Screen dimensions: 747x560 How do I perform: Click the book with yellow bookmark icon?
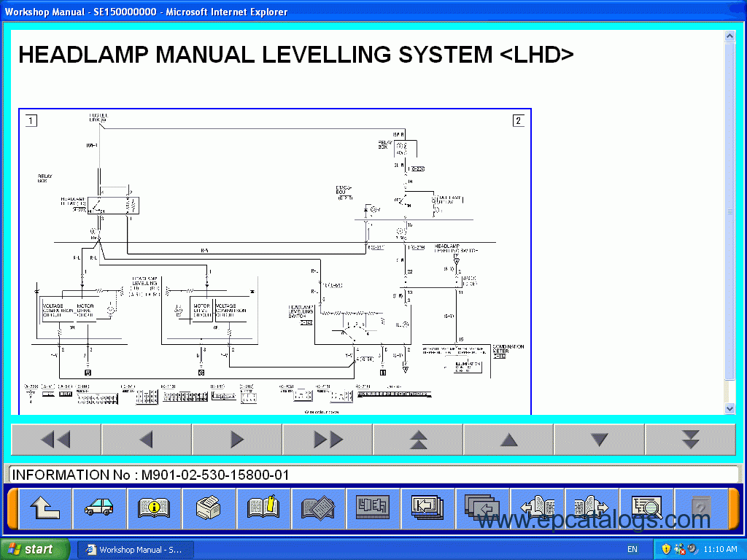[263, 508]
